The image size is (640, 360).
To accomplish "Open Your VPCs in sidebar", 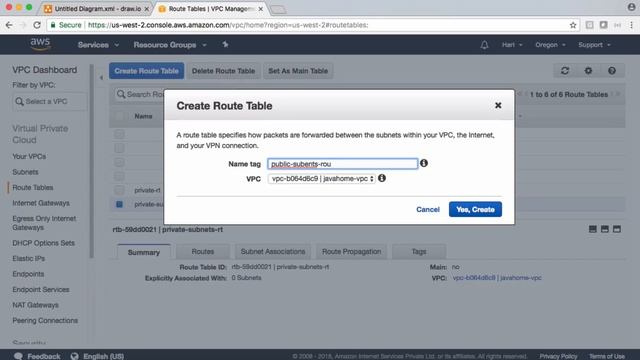I will tap(29, 156).
